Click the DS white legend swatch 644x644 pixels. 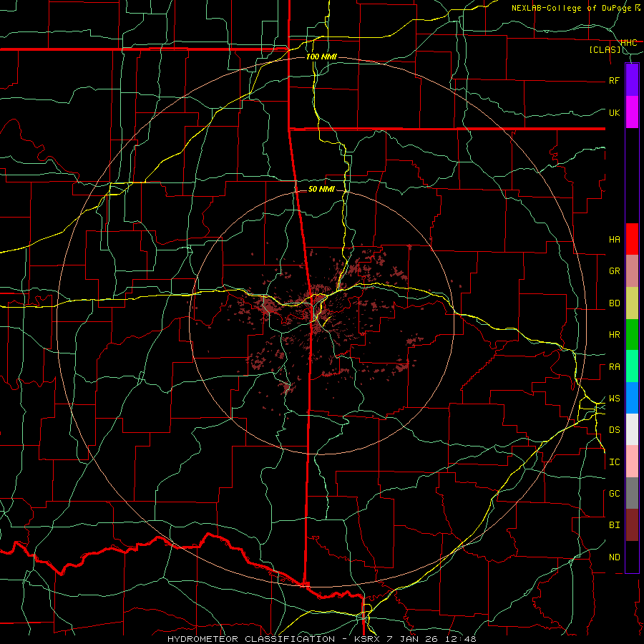click(x=632, y=429)
